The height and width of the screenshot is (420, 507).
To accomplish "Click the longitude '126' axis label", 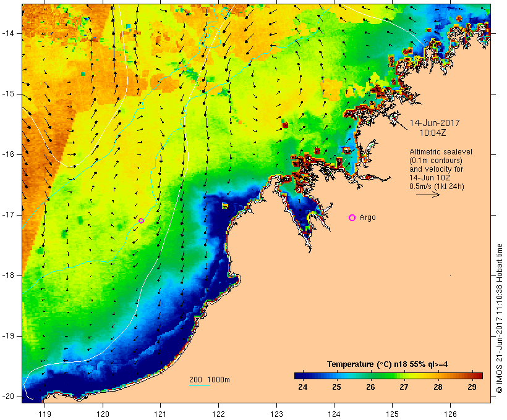I will coord(450,414).
